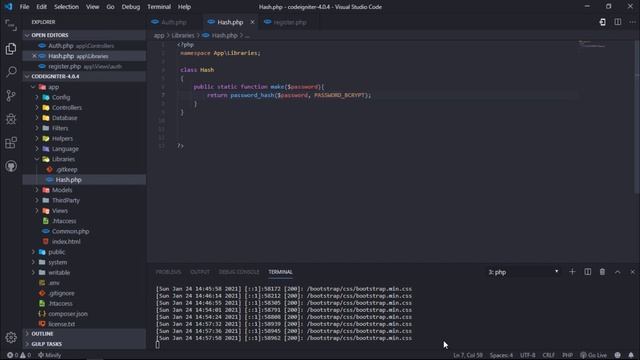Open the Extensions view

coord(11,142)
